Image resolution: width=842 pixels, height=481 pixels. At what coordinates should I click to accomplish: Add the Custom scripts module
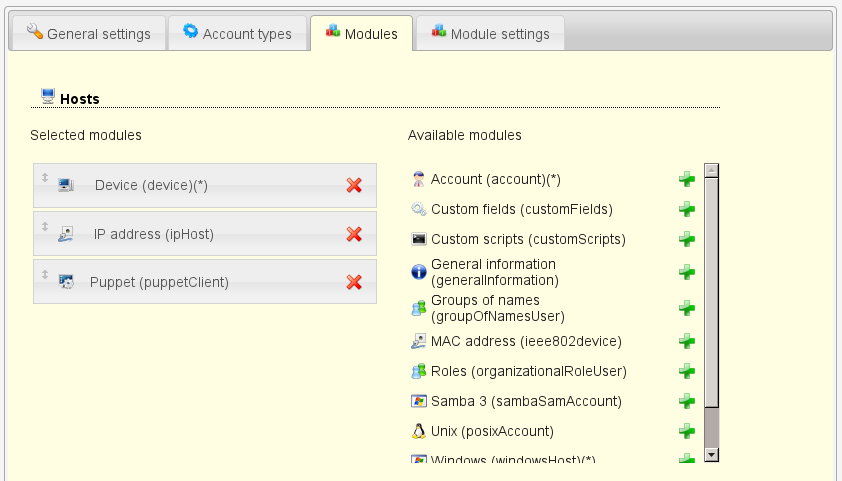click(x=687, y=239)
